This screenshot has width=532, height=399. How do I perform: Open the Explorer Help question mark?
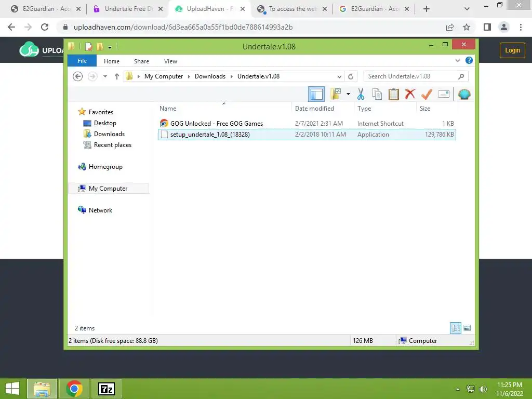point(469,60)
